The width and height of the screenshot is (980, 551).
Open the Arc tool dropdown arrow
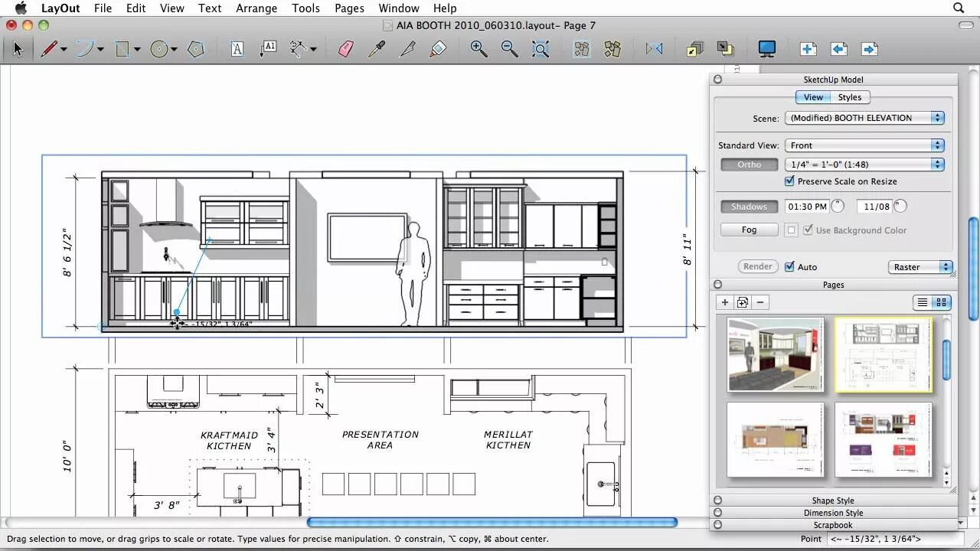click(100, 50)
